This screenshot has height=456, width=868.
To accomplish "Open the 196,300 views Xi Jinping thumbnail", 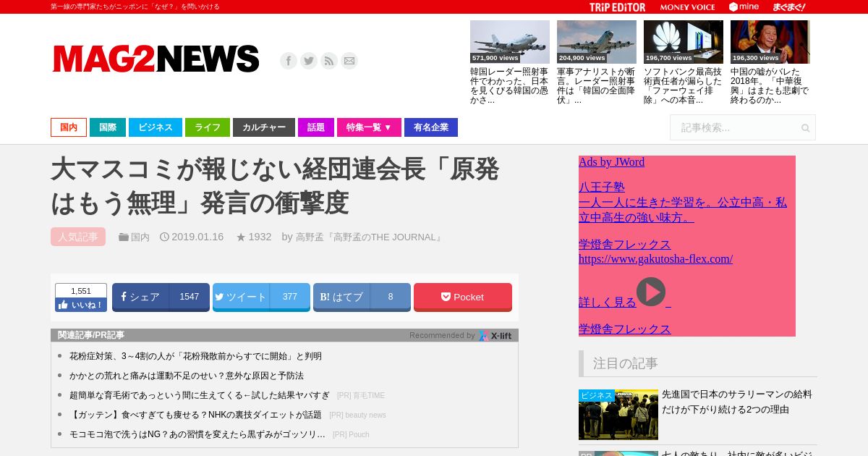I will (770, 42).
